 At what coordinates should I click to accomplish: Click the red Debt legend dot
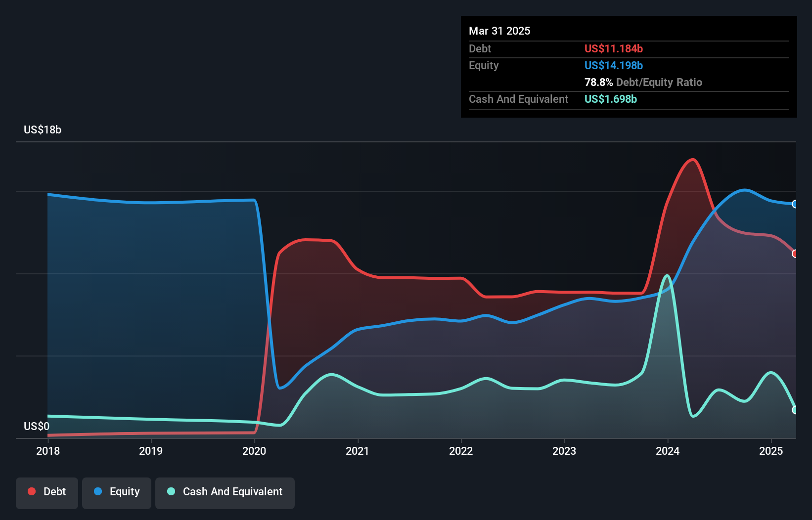pyautogui.click(x=32, y=491)
